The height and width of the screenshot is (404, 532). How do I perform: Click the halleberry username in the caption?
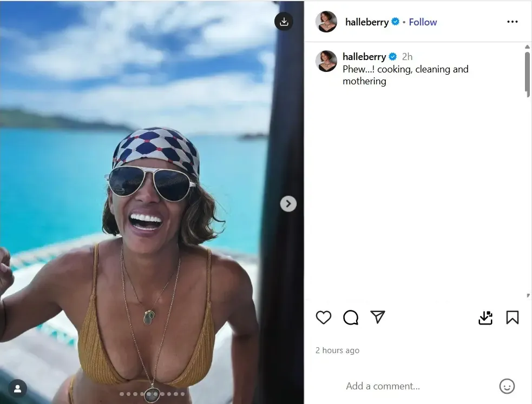point(364,57)
